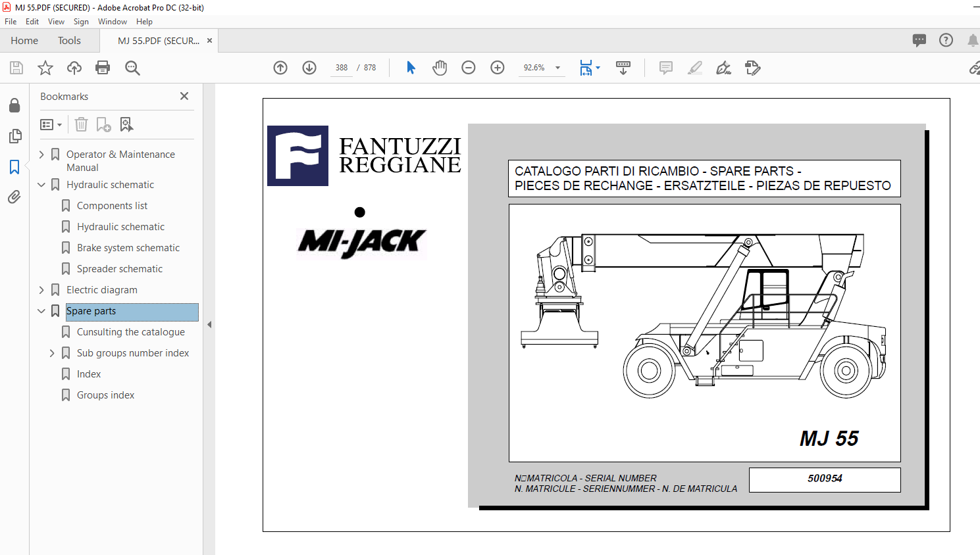Click the Save file icon
This screenshot has height=555, width=980.
(16, 68)
